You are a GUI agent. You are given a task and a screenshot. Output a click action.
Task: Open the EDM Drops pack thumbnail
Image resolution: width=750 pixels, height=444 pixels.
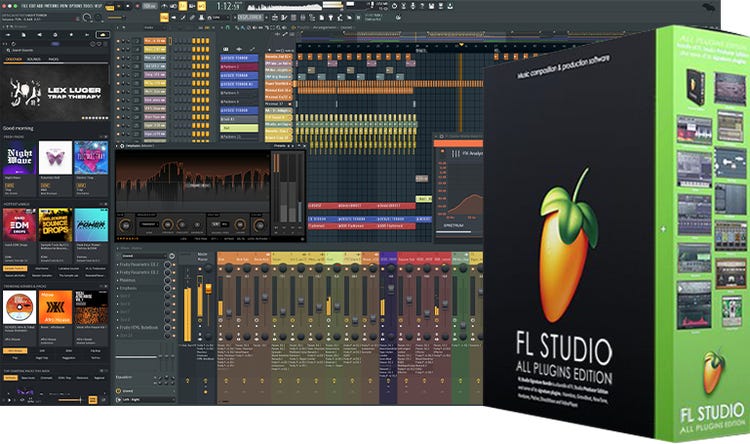pyautogui.click(x=20, y=225)
